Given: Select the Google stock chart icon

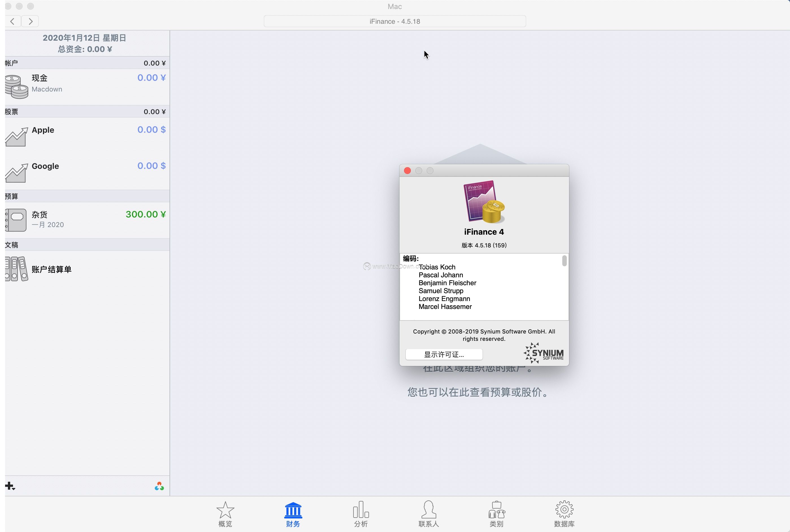Looking at the screenshot, I should click(x=16, y=173).
